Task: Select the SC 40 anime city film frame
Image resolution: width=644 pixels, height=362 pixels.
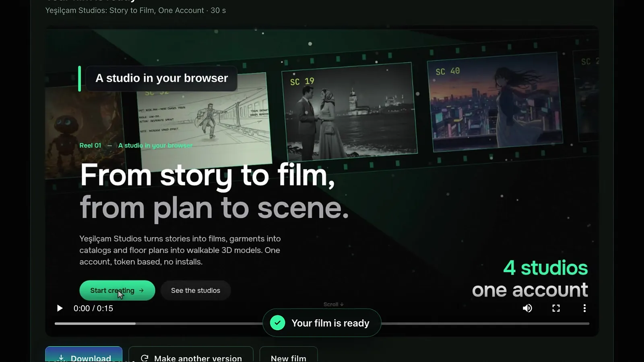Action: 495,102
